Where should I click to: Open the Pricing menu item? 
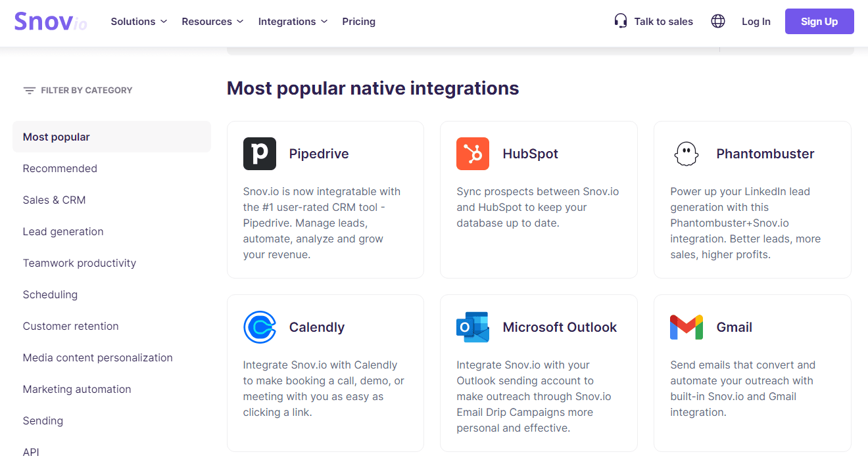point(358,21)
